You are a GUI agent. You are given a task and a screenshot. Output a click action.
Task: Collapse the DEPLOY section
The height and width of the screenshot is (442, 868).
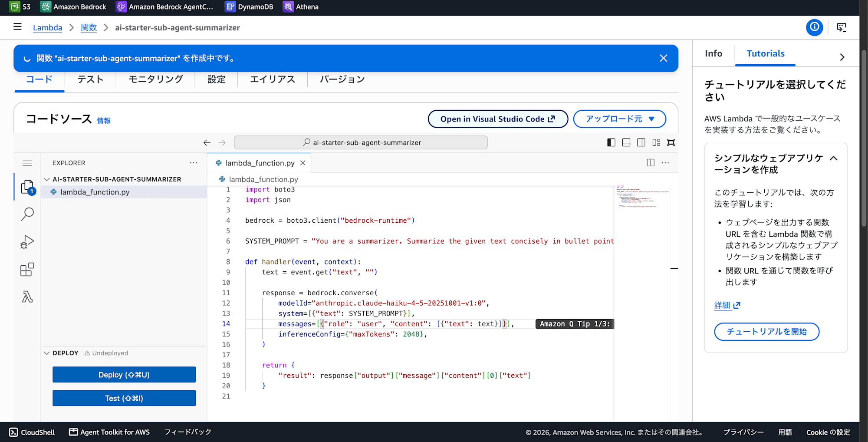pos(47,353)
